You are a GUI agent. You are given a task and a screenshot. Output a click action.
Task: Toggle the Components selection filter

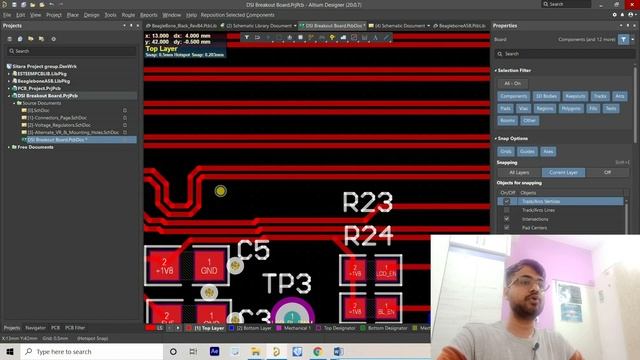(x=513, y=96)
